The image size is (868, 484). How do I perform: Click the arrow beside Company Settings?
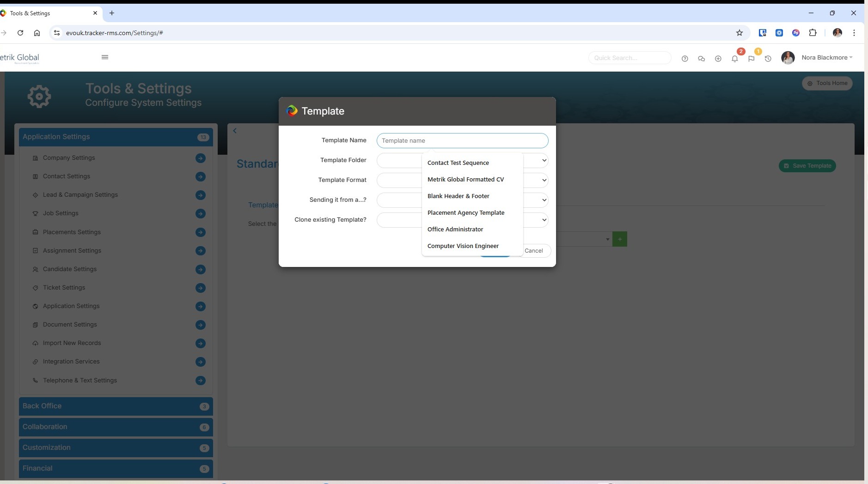pos(201,158)
